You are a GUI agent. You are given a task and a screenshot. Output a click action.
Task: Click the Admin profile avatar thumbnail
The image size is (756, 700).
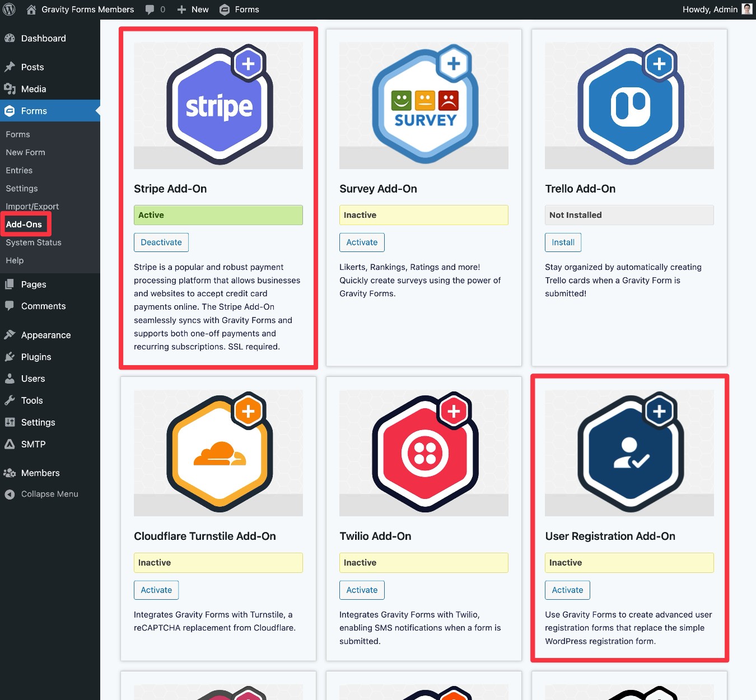coord(746,9)
